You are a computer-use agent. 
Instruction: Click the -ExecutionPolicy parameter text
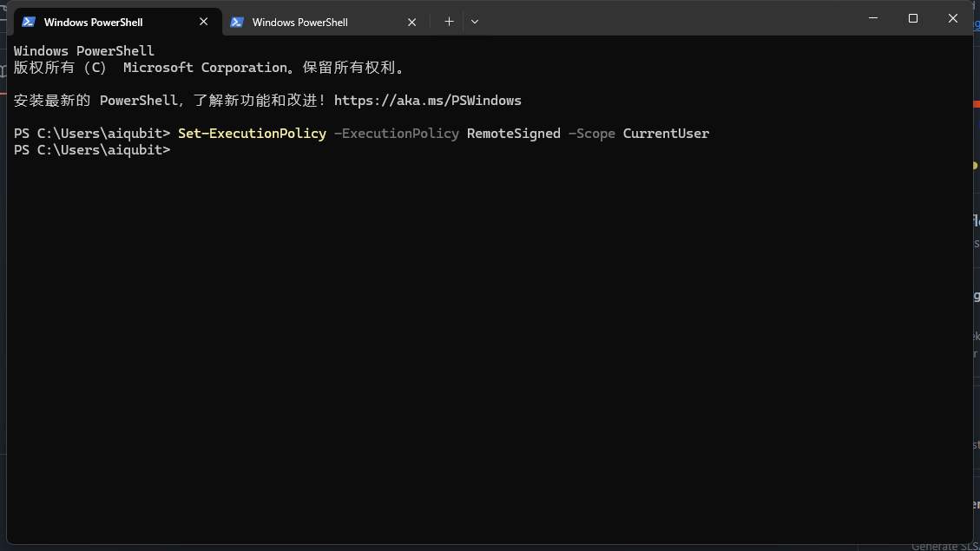click(x=396, y=134)
